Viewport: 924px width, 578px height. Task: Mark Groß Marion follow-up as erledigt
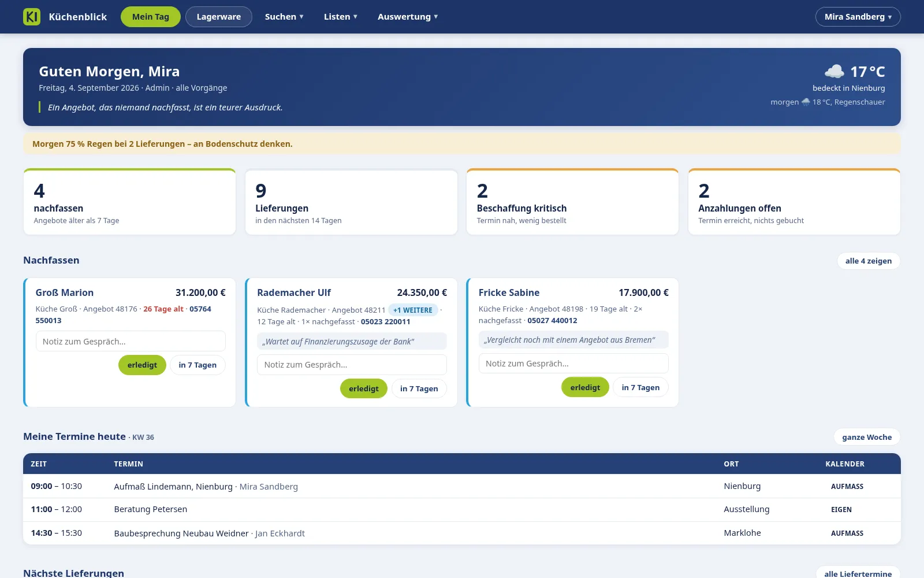point(142,365)
